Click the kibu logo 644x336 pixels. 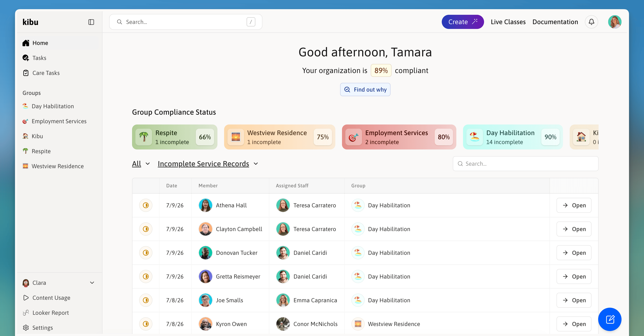click(x=30, y=22)
